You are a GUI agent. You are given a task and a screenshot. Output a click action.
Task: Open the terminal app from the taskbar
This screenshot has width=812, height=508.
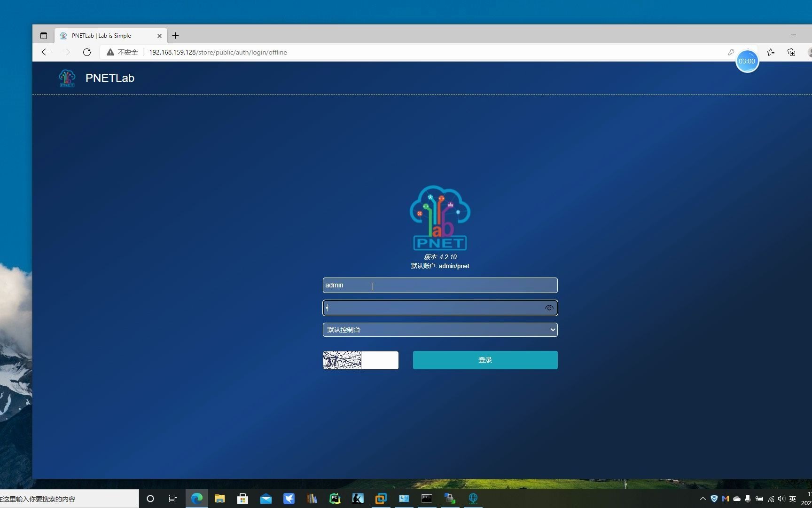(x=426, y=498)
